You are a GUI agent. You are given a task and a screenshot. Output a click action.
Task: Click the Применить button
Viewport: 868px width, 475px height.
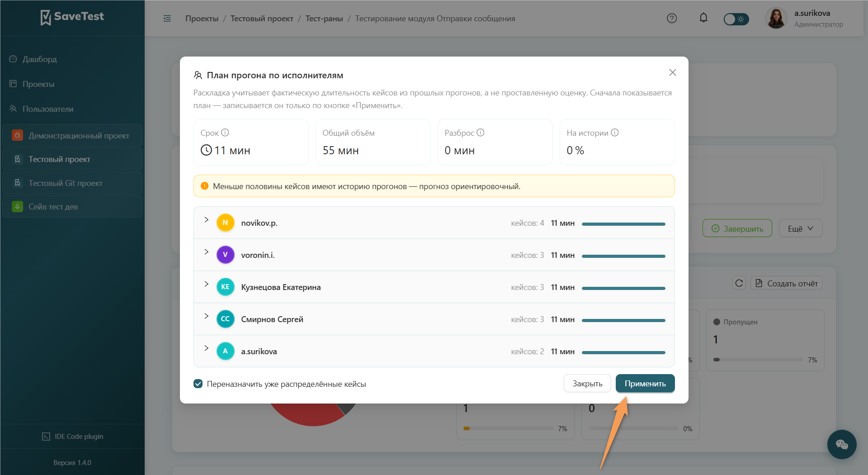[x=645, y=384]
